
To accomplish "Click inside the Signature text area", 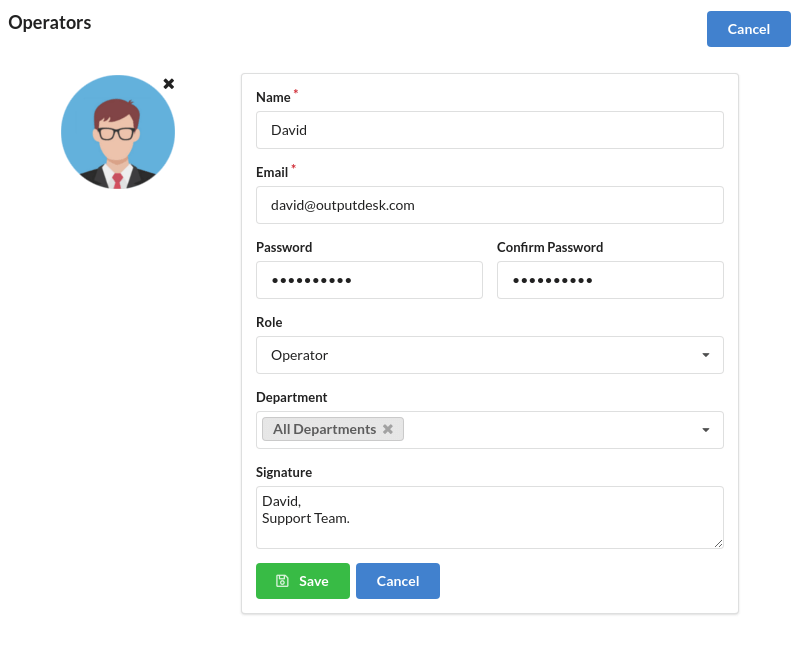I will [490, 518].
